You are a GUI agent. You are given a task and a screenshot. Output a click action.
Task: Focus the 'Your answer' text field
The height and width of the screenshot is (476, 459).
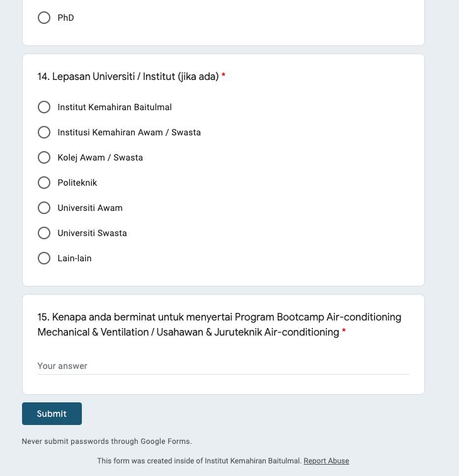223,366
